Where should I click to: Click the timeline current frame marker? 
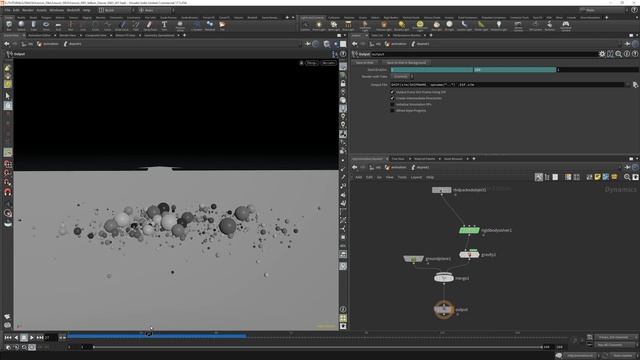point(149,334)
